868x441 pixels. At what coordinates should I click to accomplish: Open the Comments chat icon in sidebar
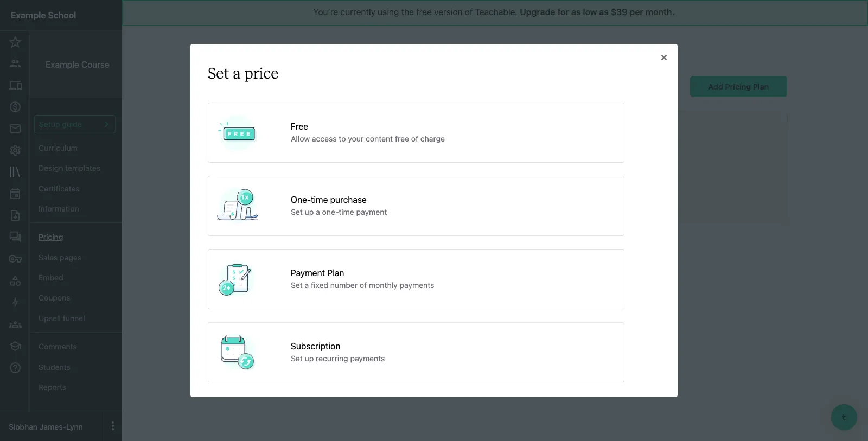click(x=15, y=237)
